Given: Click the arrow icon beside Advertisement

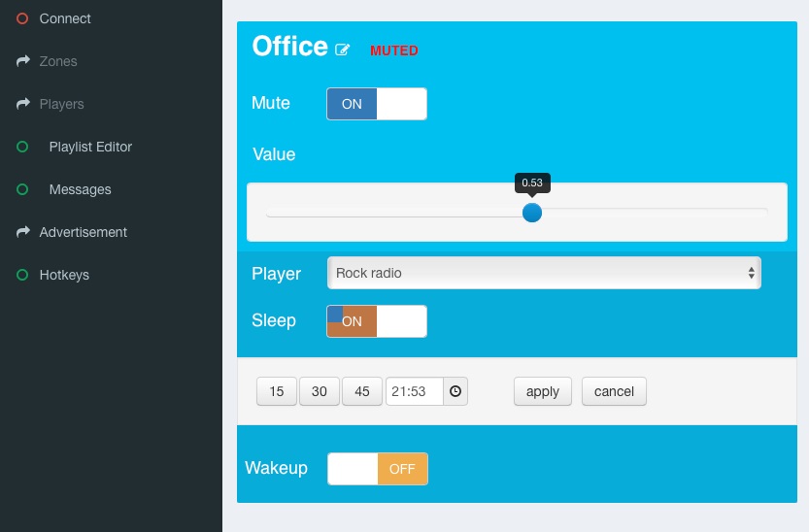Looking at the screenshot, I should 23,232.
